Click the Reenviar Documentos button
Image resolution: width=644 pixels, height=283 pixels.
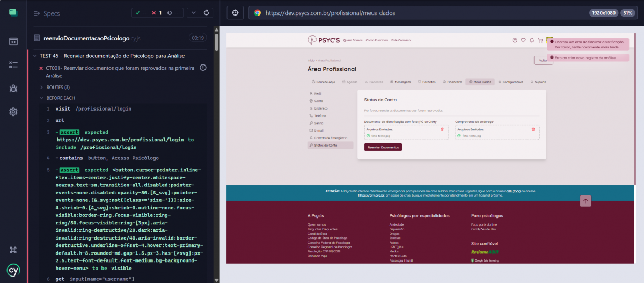pos(383,147)
